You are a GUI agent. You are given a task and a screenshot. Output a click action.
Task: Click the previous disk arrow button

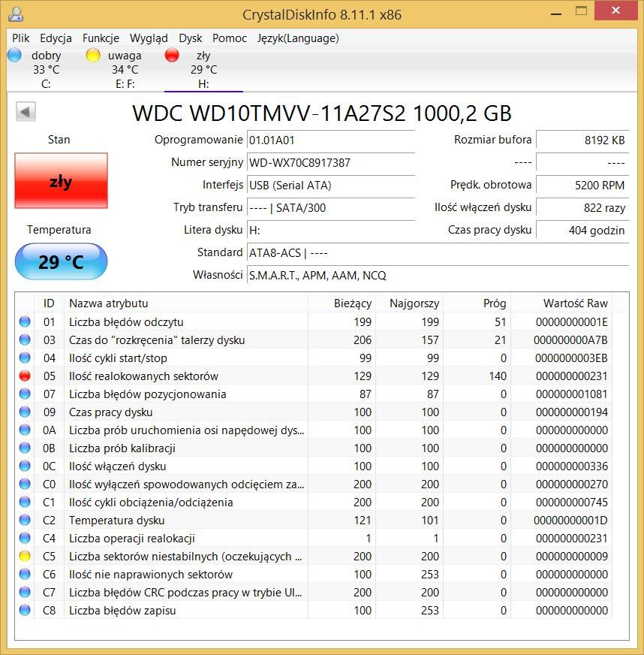pyautogui.click(x=26, y=111)
